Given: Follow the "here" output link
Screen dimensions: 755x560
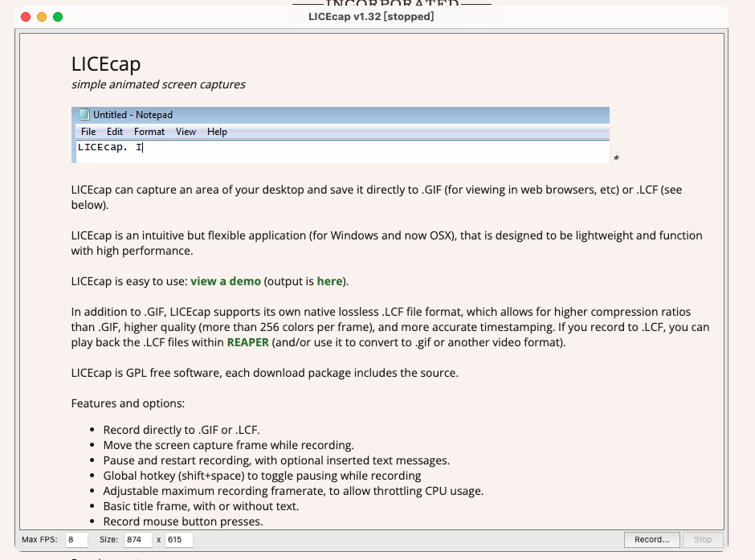Looking at the screenshot, I should point(329,281).
